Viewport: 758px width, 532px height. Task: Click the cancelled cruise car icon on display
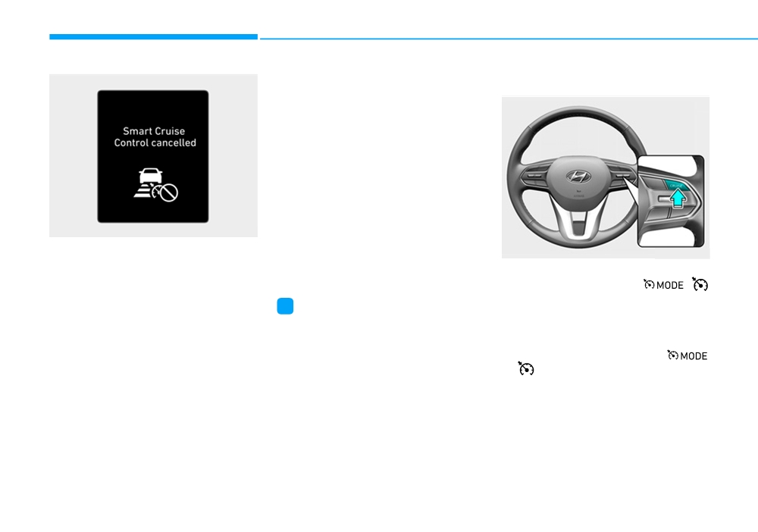(x=155, y=185)
